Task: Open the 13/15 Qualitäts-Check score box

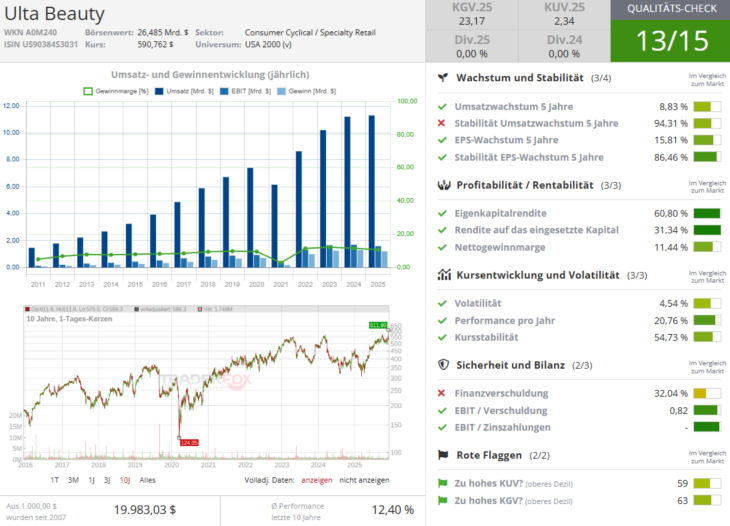Action: (669, 40)
